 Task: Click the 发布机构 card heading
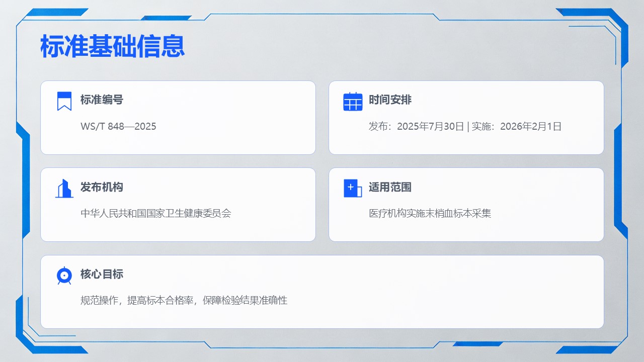102,187
